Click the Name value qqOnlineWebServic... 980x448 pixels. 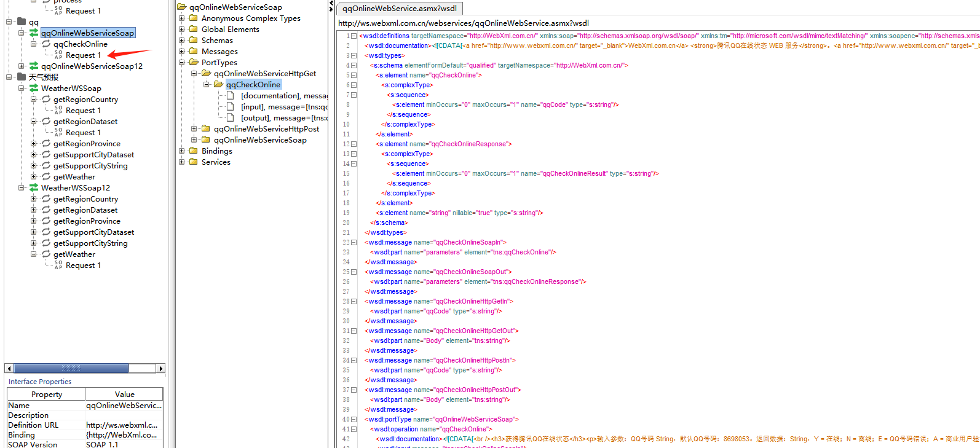124,405
